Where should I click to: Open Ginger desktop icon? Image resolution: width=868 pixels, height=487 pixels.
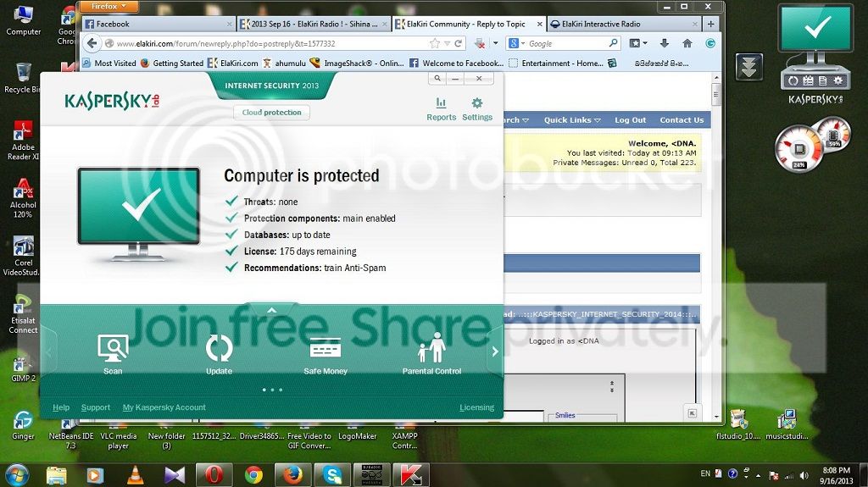tap(23, 425)
